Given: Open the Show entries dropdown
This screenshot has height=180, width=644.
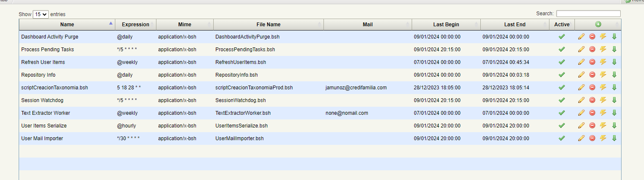Looking at the screenshot, I should (x=41, y=14).
